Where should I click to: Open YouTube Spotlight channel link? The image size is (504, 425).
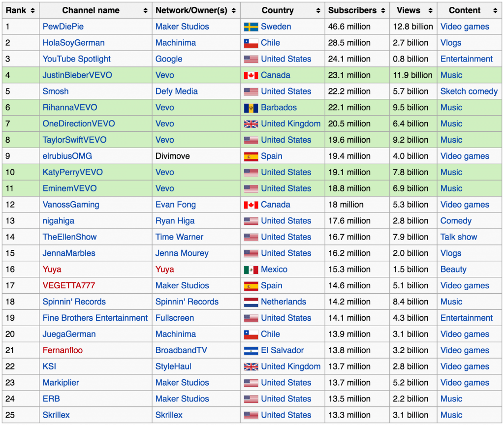(x=76, y=59)
